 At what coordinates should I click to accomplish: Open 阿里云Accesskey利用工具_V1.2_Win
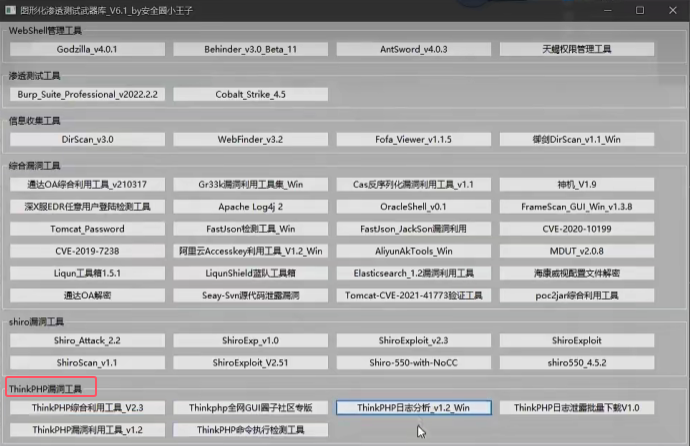coord(250,251)
